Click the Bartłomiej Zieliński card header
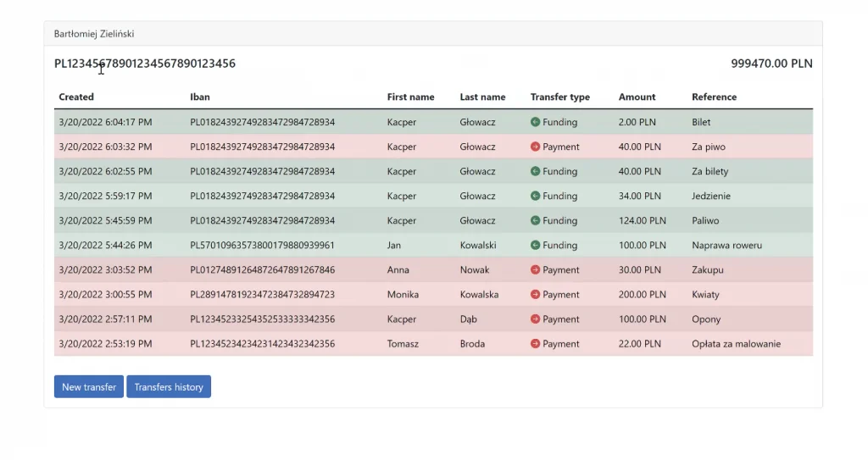This screenshot has height=460, width=868. tap(433, 34)
